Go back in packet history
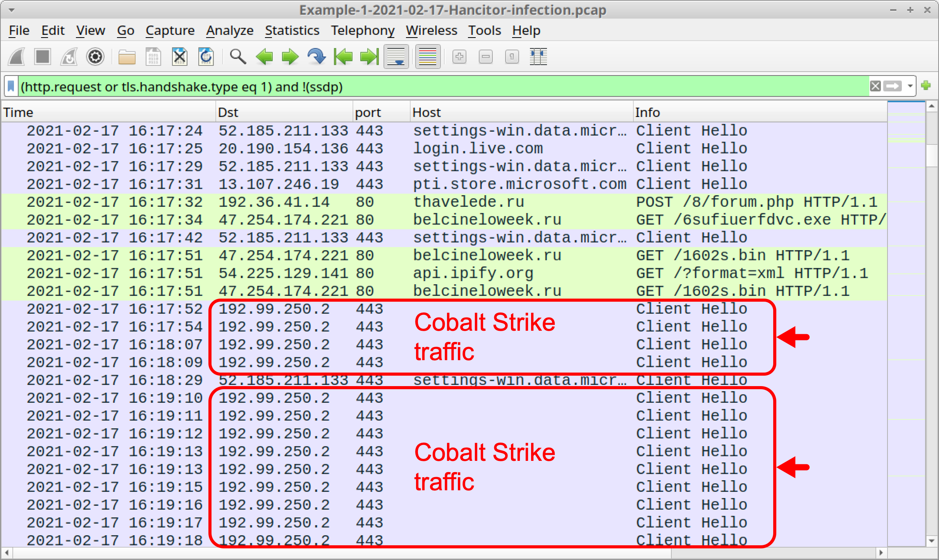The width and height of the screenshot is (939, 560). [x=264, y=57]
